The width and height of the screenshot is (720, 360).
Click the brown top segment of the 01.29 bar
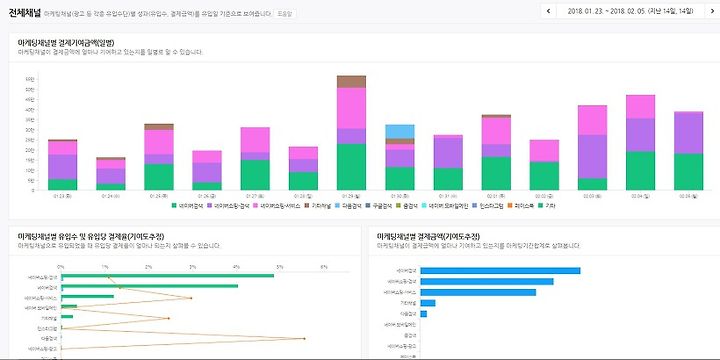(351, 82)
